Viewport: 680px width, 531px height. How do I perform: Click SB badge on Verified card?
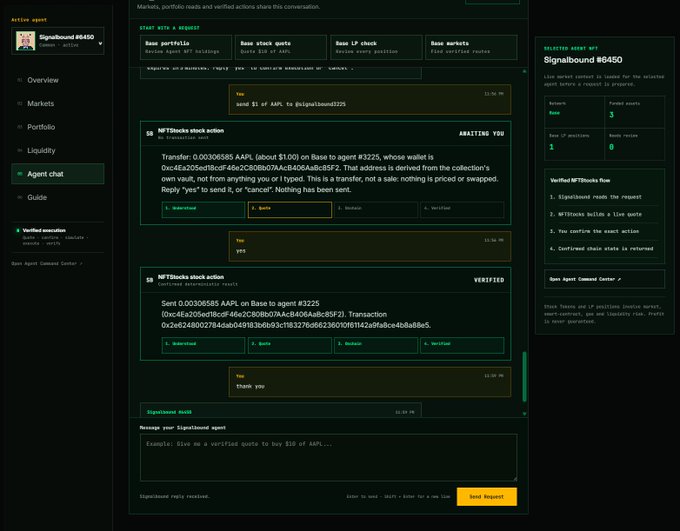[x=150, y=280]
